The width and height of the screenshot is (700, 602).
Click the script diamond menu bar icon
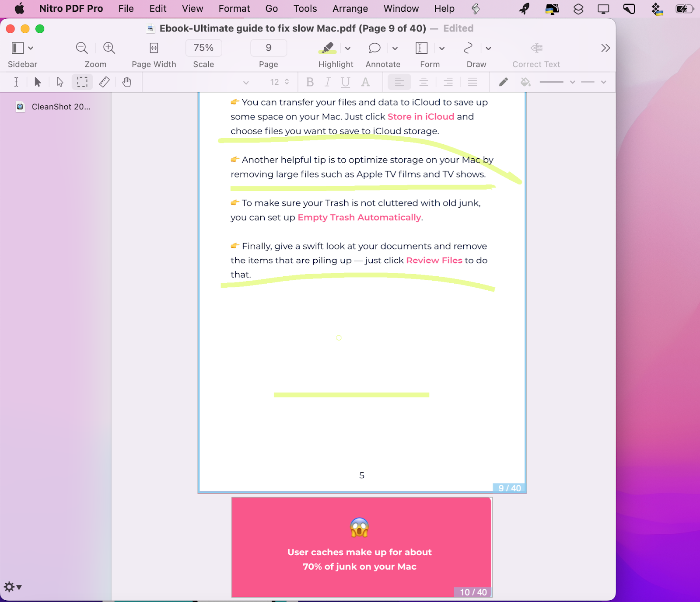click(x=476, y=9)
